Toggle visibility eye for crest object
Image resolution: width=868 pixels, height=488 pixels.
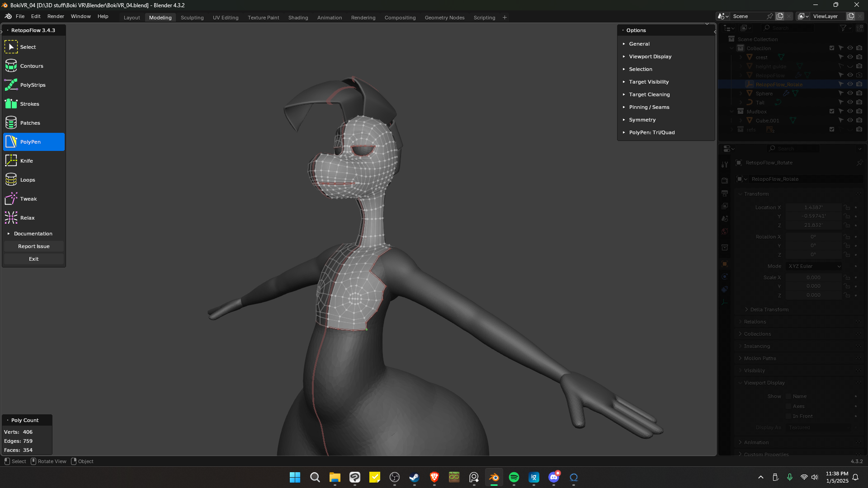click(850, 57)
